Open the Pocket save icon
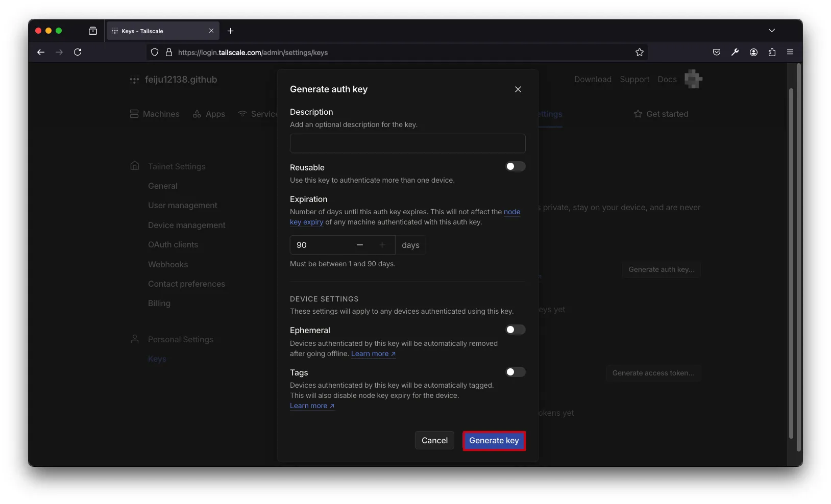831x504 pixels. click(x=717, y=52)
